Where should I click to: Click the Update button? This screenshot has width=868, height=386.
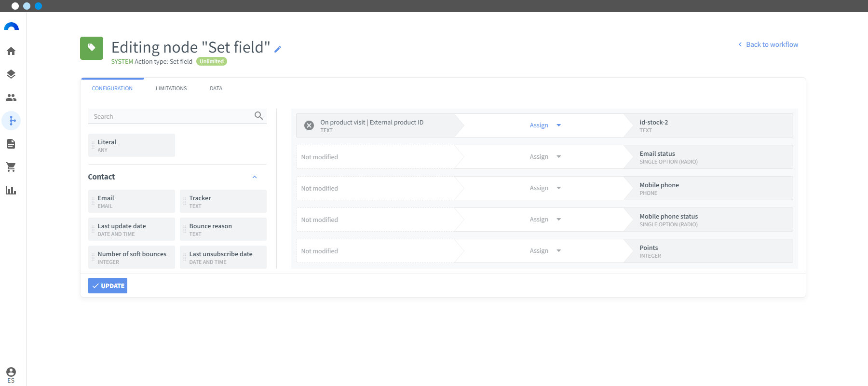coord(108,286)
